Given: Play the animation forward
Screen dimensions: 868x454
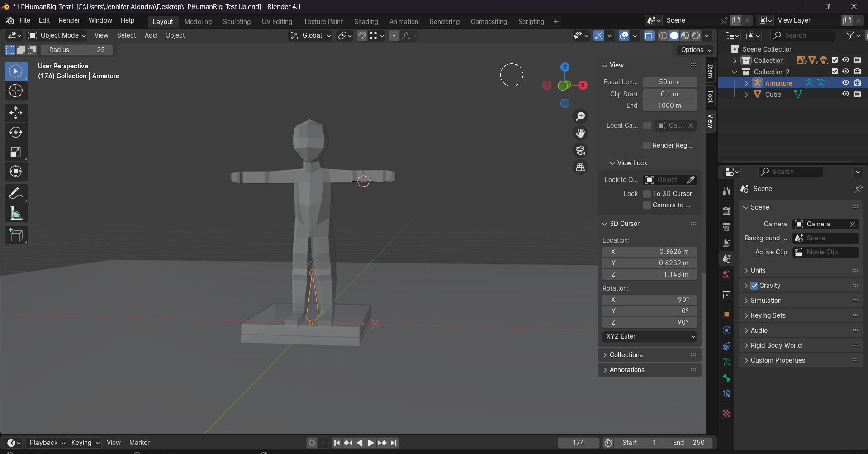Looking at the screenshot, I should 370,443.
